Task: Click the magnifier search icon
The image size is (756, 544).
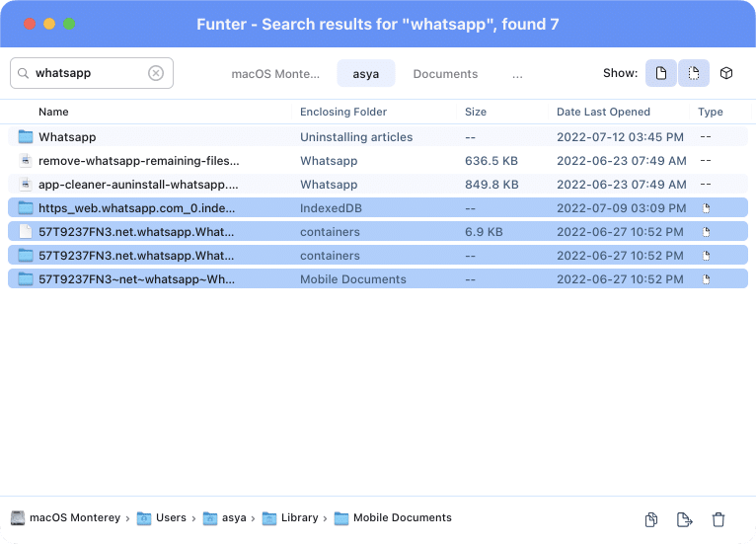Action: [x=23, y=73]
